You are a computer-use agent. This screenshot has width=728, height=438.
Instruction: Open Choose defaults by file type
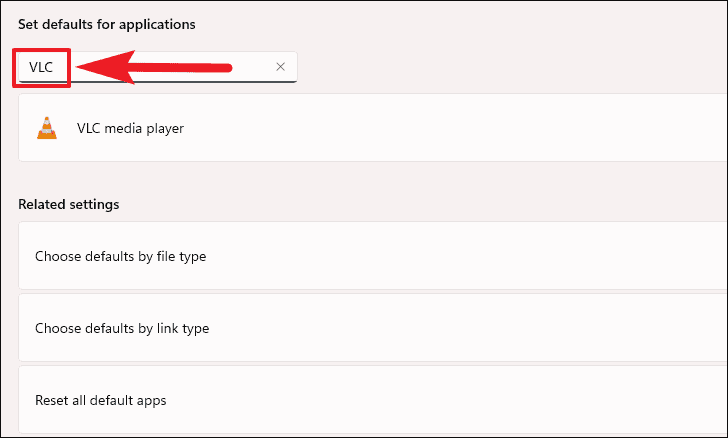click(373, 256)
